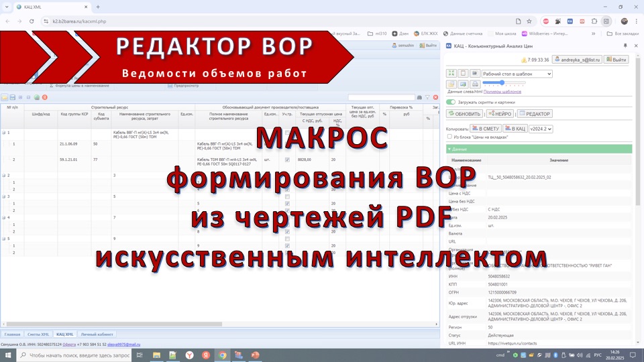Collapse tree group 3 in the table
This screenshot has width=644, height=362.
(4, 196)
